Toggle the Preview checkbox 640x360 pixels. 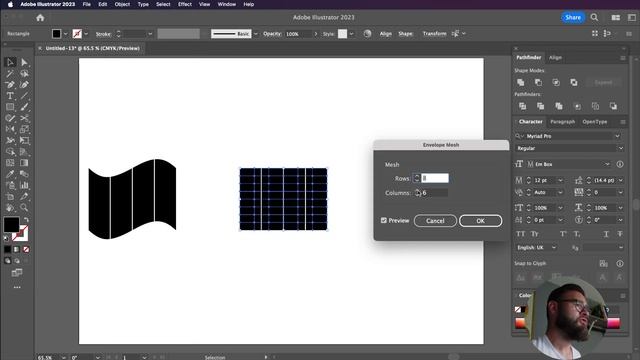pos(384,220)
